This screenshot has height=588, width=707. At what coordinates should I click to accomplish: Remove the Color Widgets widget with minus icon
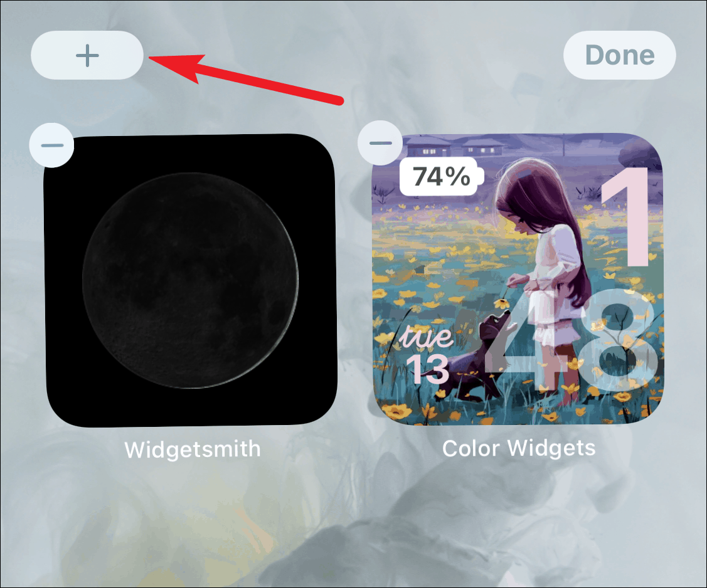(x=380, y=144)
